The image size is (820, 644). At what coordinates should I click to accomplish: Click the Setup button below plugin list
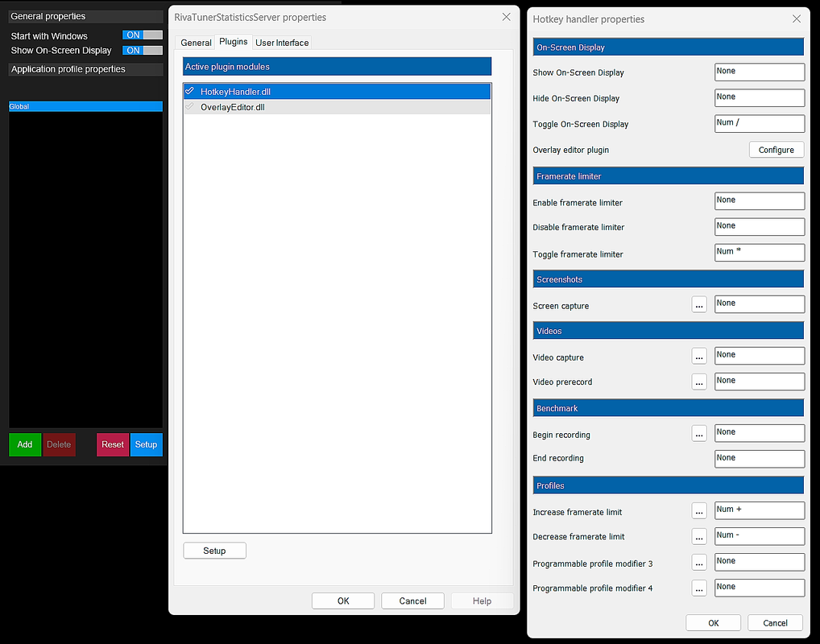coord(214,551)
